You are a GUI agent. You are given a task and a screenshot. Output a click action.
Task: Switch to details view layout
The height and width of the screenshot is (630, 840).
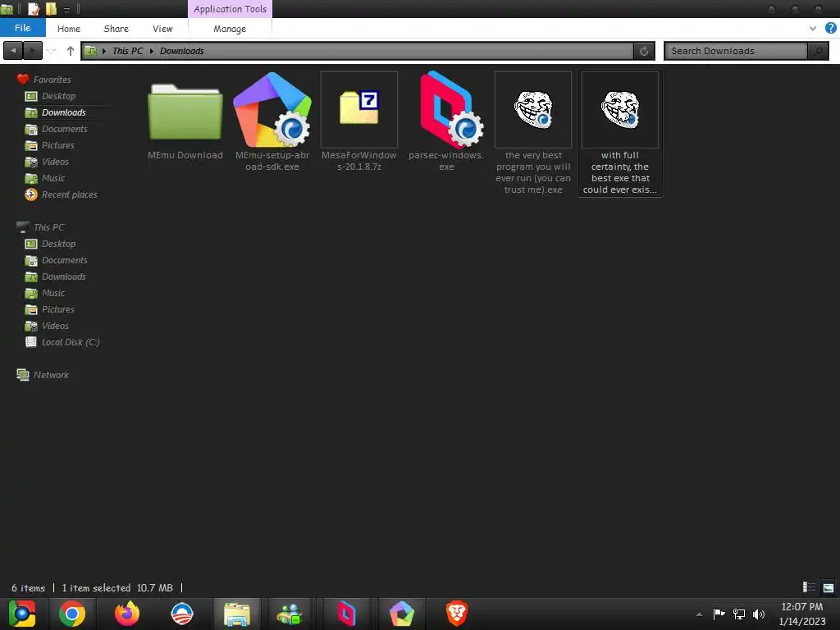click(x=809, y=587)
